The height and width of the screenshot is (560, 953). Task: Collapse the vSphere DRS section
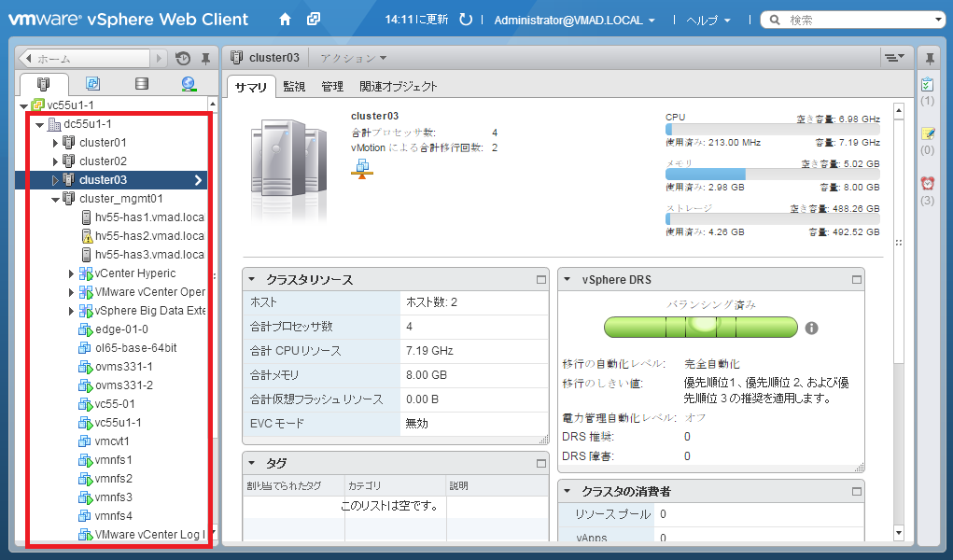tap(568, 280)
